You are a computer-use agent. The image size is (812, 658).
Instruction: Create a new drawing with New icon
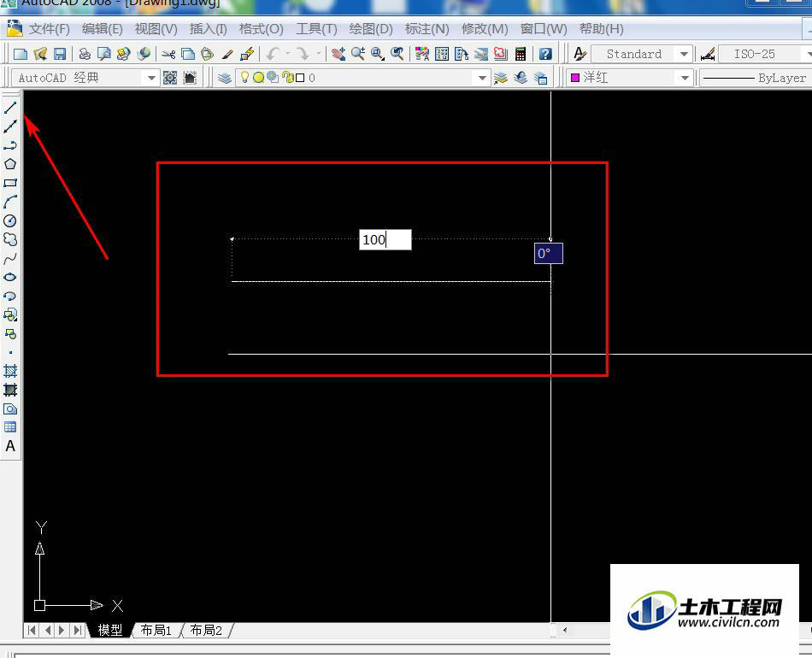tap(21, 54)
